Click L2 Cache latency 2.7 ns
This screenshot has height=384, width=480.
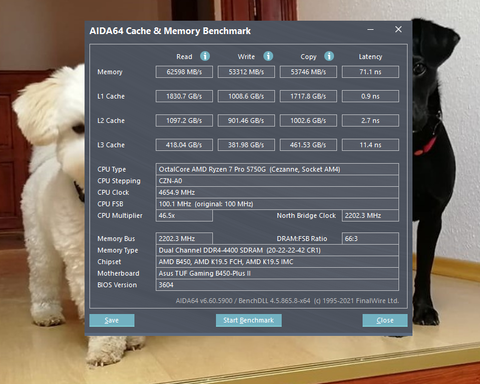coord(370,121)
